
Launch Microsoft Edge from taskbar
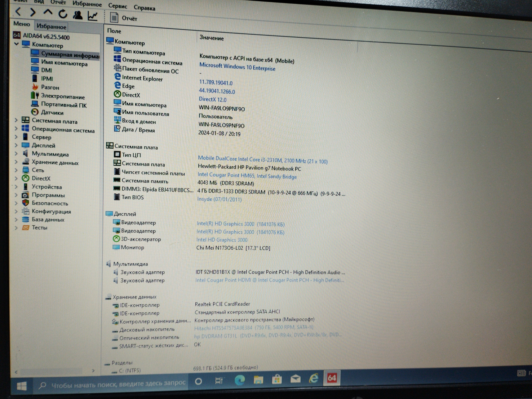click(x=239, y=380)
